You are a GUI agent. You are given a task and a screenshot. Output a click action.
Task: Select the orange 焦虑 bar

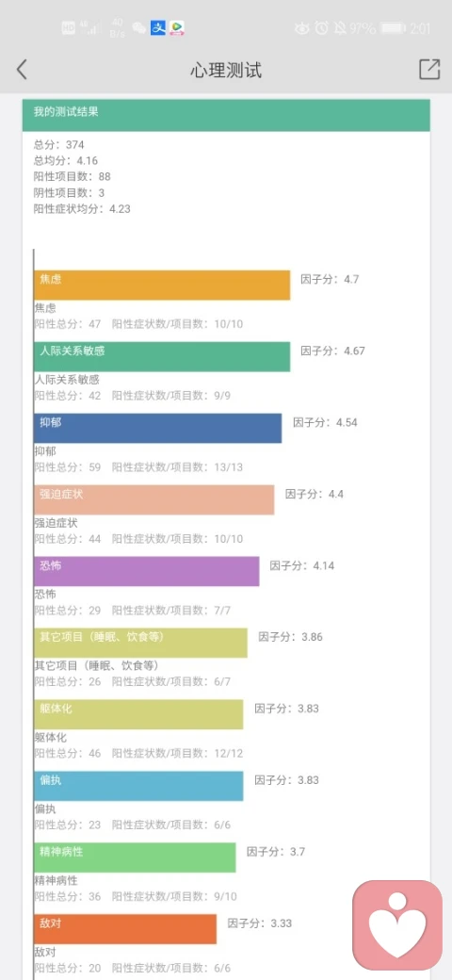pos(162,285)
